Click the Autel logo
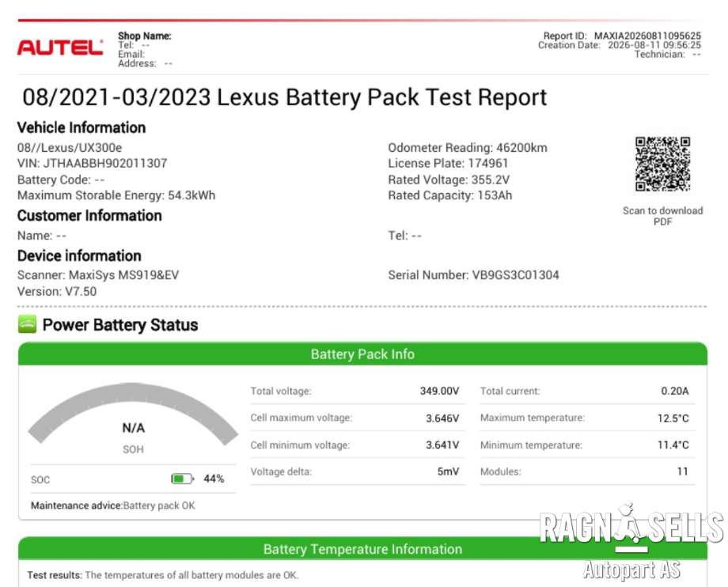The width and height of the screenshot is (728, 587). coord(60,47)
